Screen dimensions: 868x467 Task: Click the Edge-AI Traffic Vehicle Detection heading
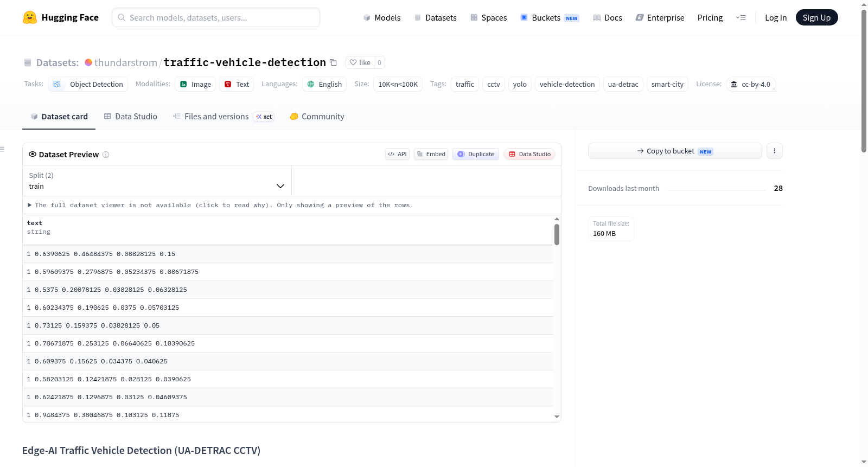pyautogui.click(x=141, y=451)
